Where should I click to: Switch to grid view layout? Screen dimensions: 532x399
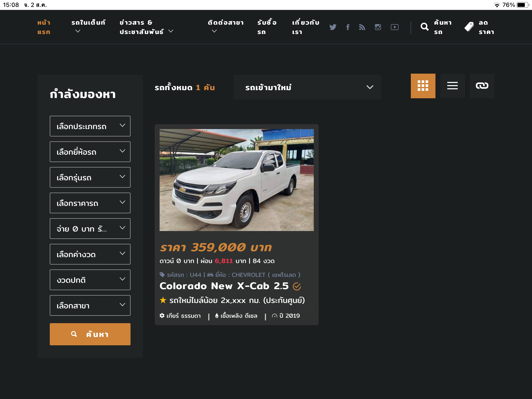423,86
